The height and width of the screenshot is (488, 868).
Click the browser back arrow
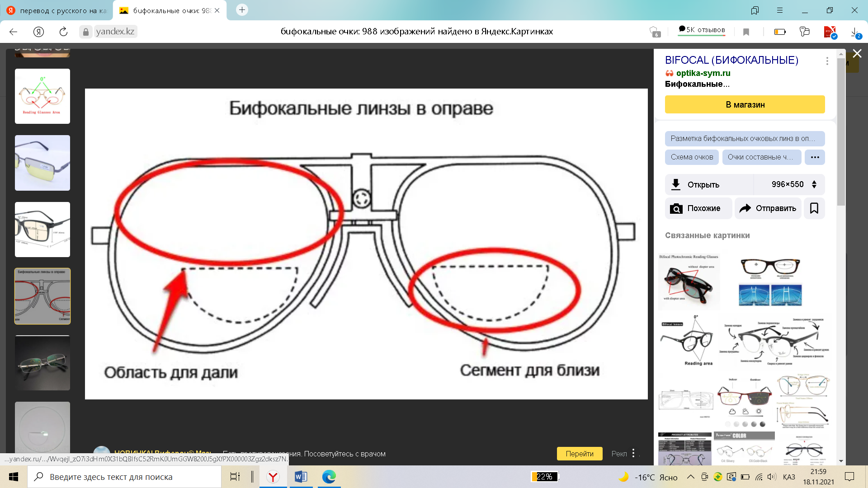tap(13, 32)
